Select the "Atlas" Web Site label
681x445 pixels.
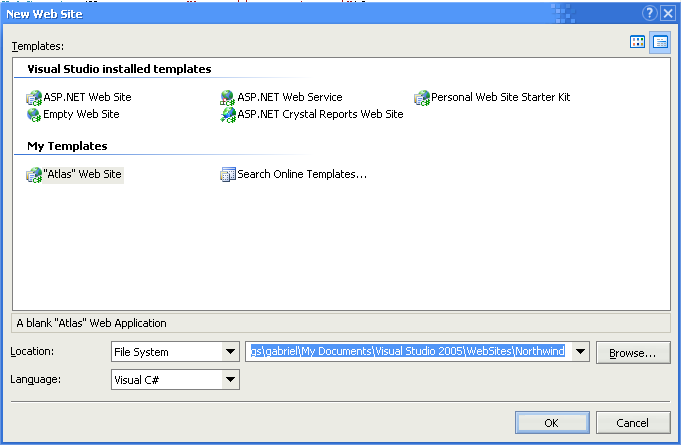pos(83,175)
